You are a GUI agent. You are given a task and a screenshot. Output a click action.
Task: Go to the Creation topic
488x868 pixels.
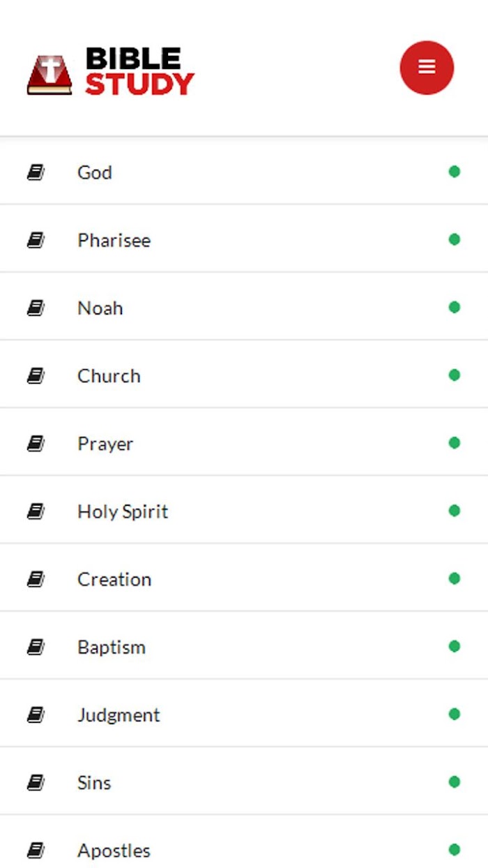point(244,578)
